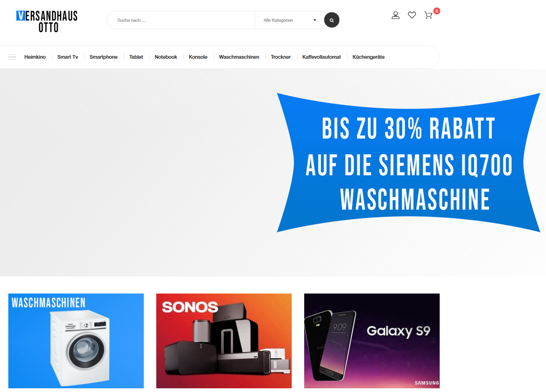Expand the Alle Kategorien dropdown
The image size is (546, 392).
click(x=290, y=20)
